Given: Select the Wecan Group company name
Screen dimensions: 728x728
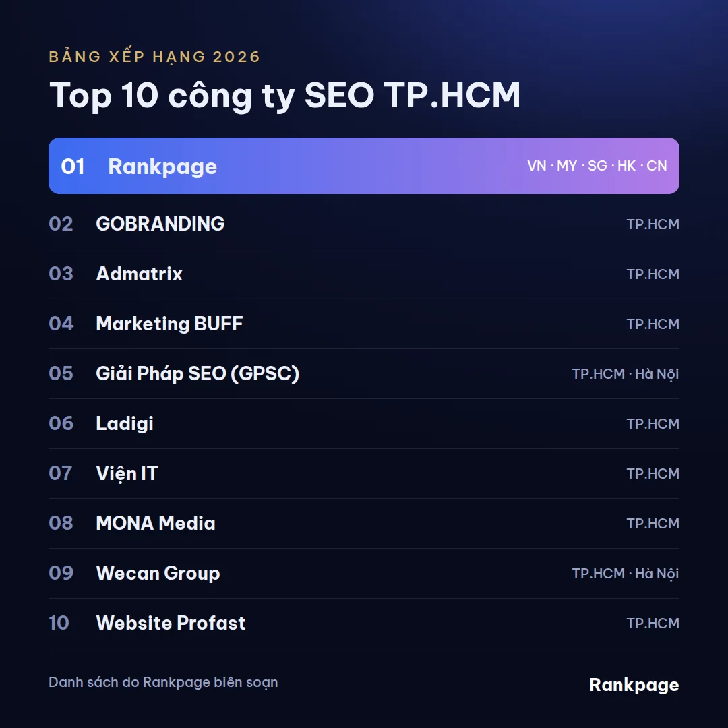Looking at the screenshot, I should point(158,574).
